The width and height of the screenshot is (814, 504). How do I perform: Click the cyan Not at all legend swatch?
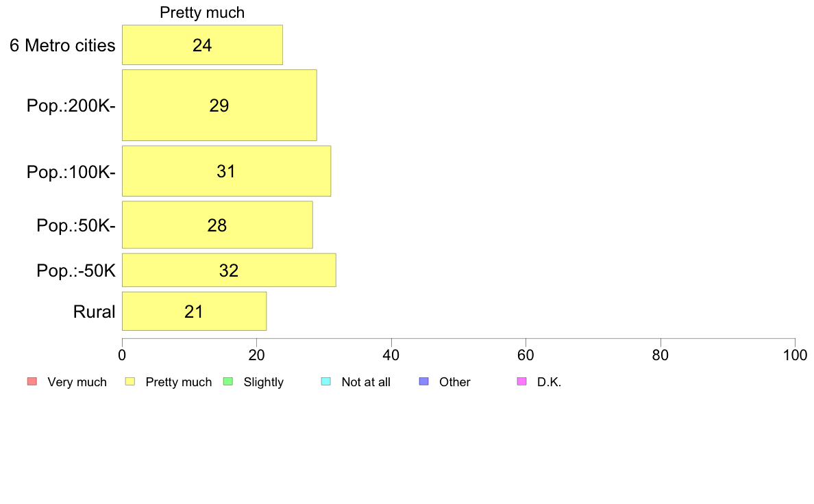(326, 381)
